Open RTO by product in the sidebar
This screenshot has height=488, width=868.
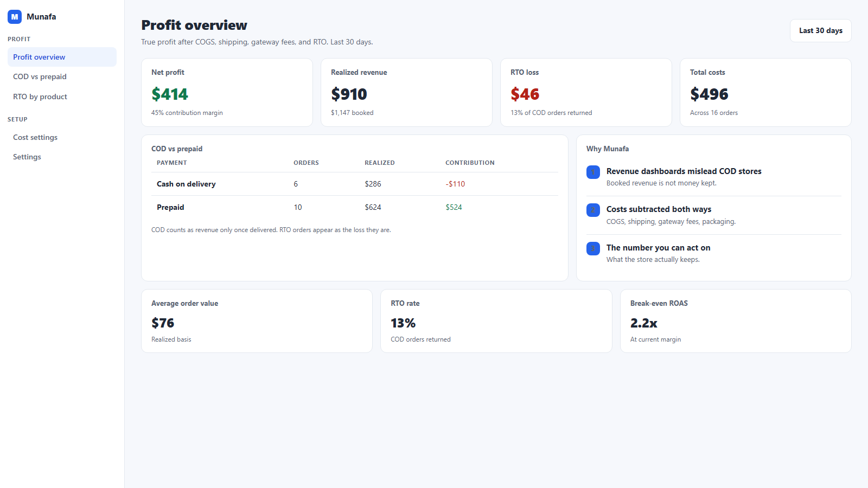click(62, 97)
